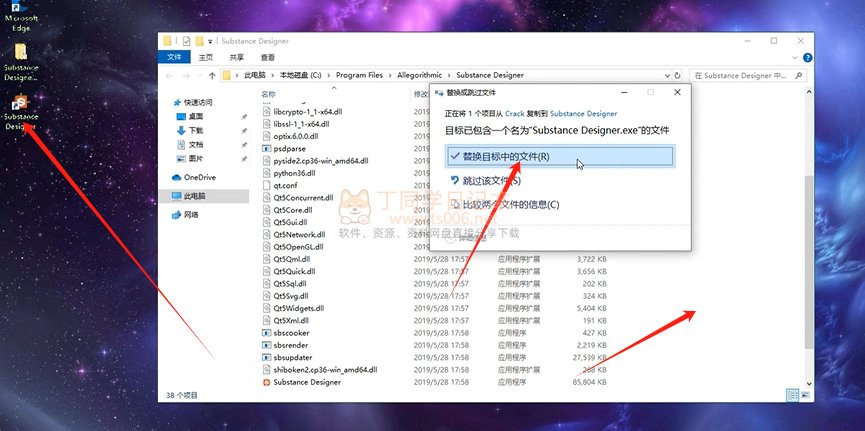Click the file list scrollbar down arrow
The height and width of the screenshot is (431, 865).
(809, 383)
